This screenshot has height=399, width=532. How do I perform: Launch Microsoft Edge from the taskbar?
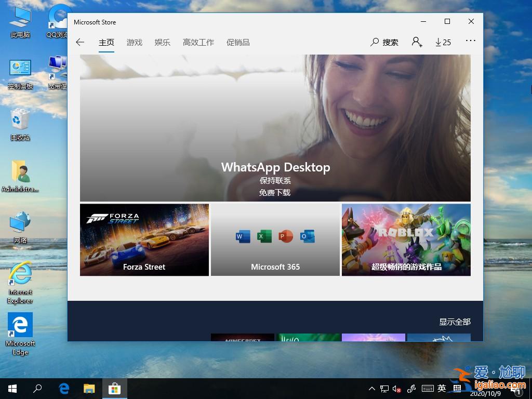(63, 388)
